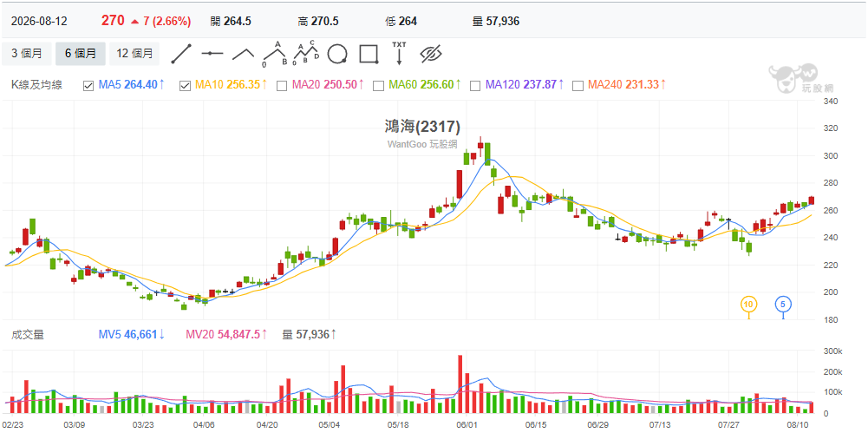Select the 0-A-B-C-D wave pattern tool
The width and height of the screenshot is (868, 433).
point(306,54)
